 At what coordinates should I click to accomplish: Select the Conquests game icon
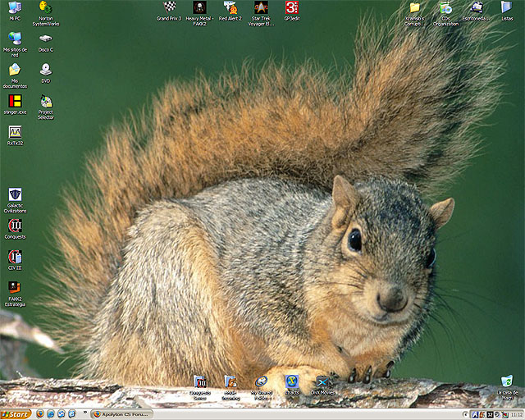point(15,226)
